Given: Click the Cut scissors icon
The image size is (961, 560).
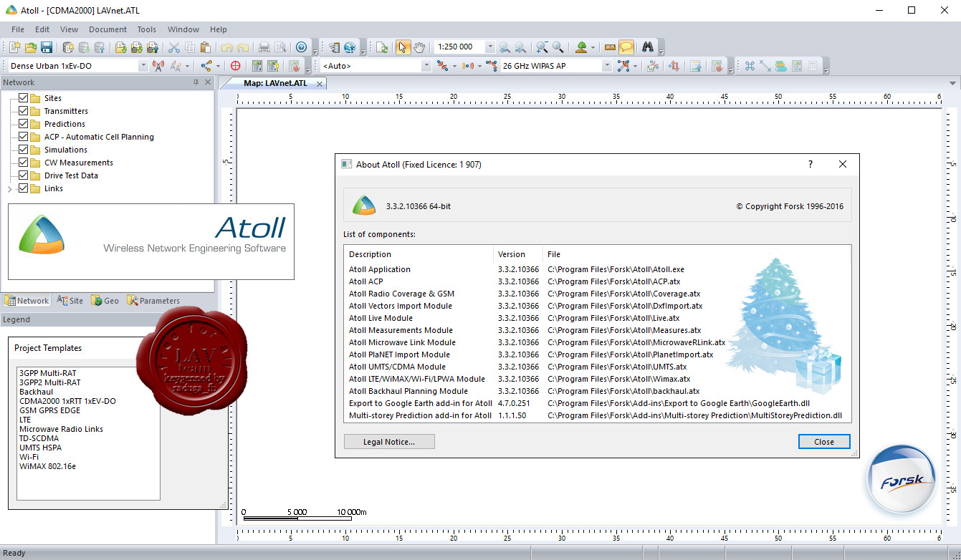Looking at the screenshot, I should (x=173, y=47).
